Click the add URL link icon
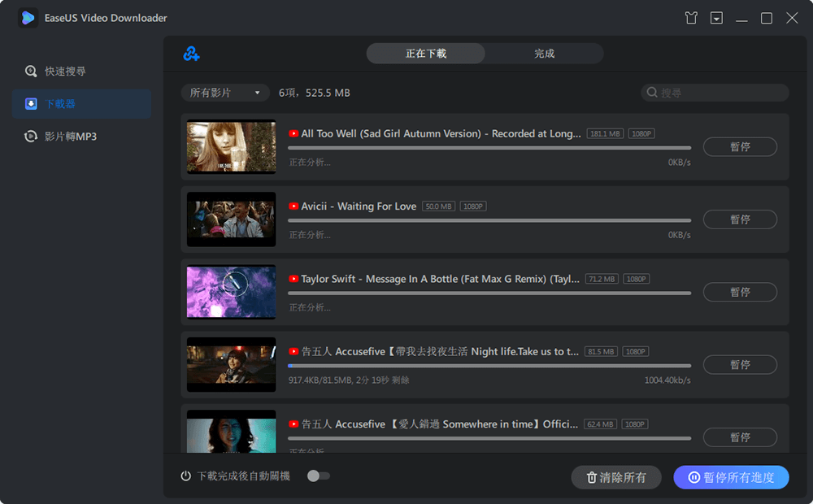813x504 pixels. [191, 54]
